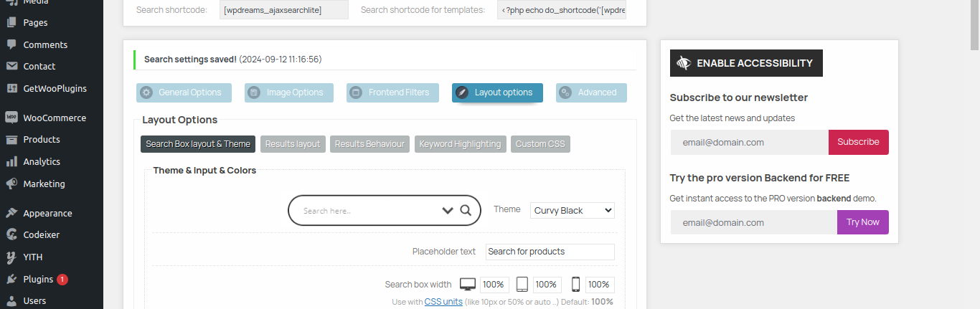The image size is (980, 309).
Task: Click the purple Try Now button
Action: tap(862, 222)
